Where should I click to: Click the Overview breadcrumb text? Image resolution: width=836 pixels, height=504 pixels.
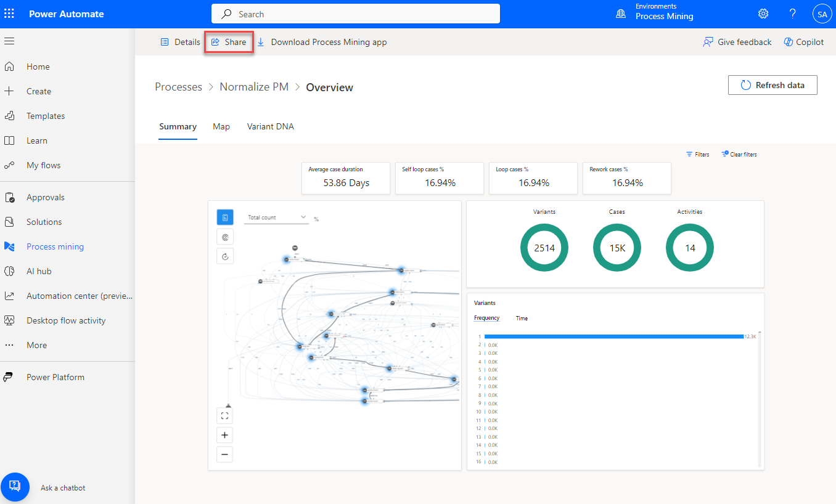(330, 87)
